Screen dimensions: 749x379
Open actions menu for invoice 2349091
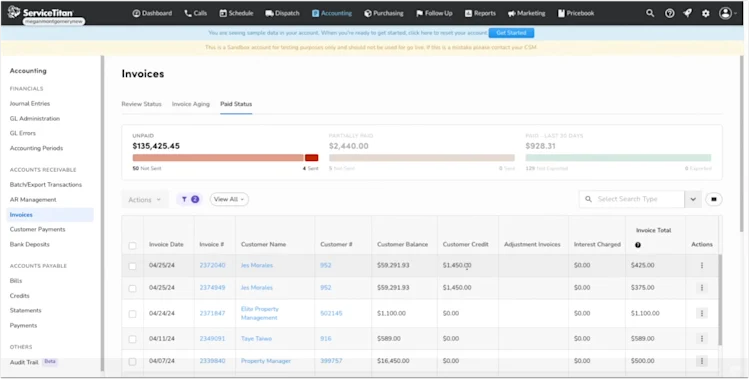[702, 338]
